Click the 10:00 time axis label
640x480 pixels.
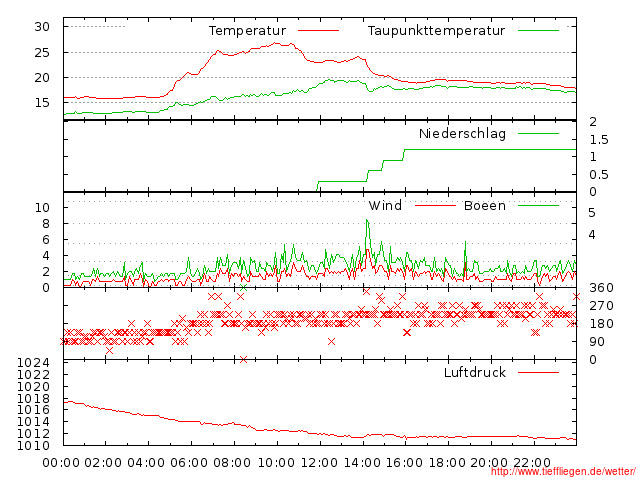pos(277,463)
